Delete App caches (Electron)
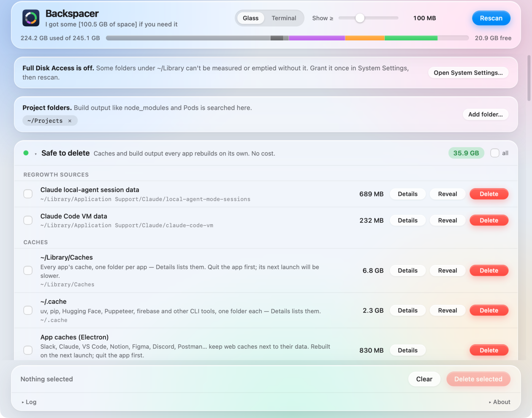The width and height of the screenshot is (532, 418). tap(489, 350)
